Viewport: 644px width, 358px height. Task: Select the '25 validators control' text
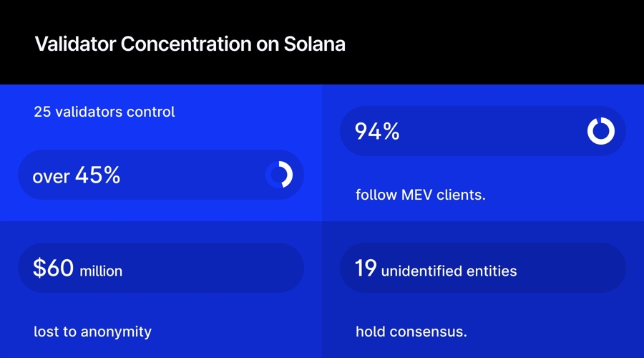point(104,112)
